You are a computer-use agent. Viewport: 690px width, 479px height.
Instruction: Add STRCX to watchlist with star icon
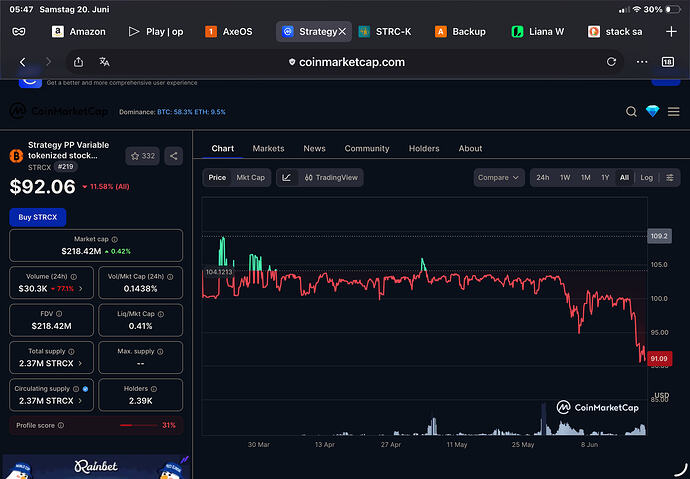pyautogui.click(x=142, y=156)
